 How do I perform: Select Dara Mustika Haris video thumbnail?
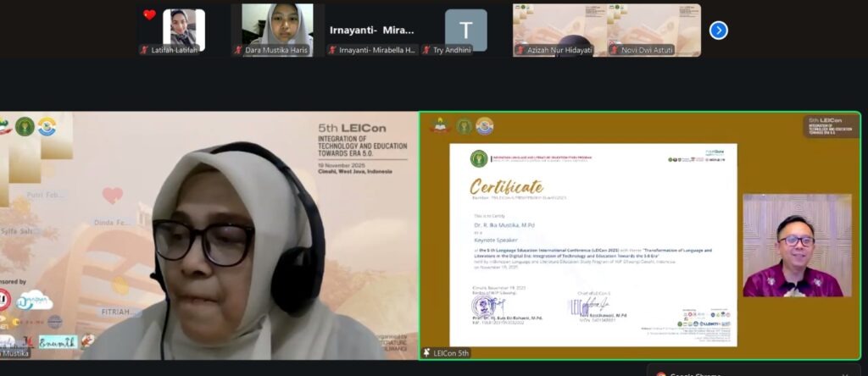[x=277, y=25]
